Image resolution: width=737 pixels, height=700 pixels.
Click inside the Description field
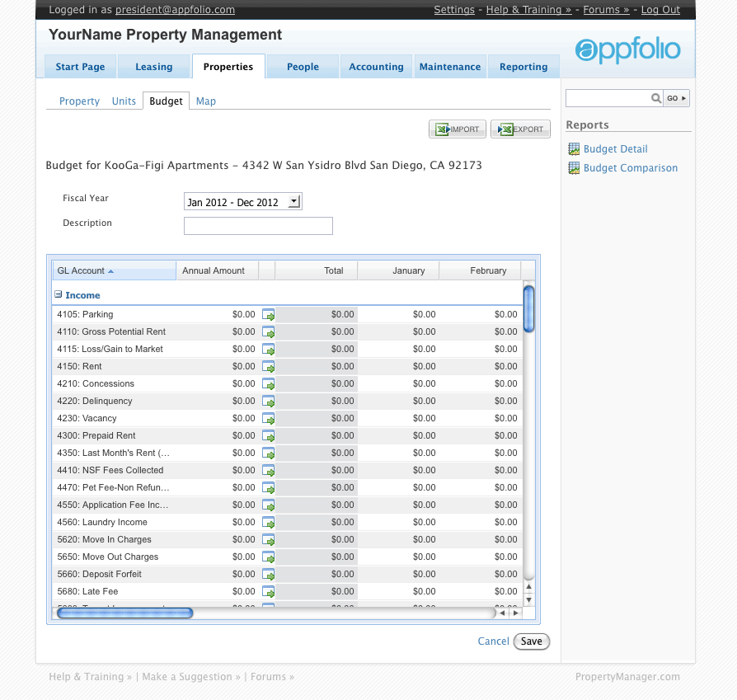pyautogui.click(x=258, y=225)
